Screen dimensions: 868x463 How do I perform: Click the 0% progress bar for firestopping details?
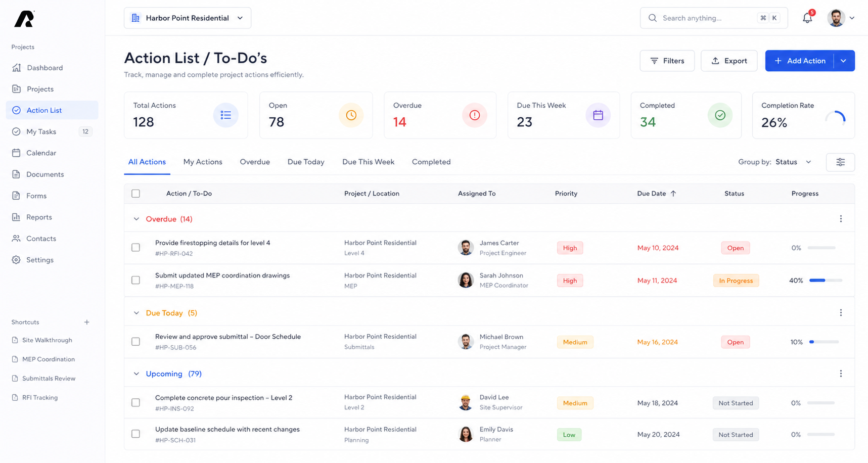pyautogui.click(x=821, y=248)
